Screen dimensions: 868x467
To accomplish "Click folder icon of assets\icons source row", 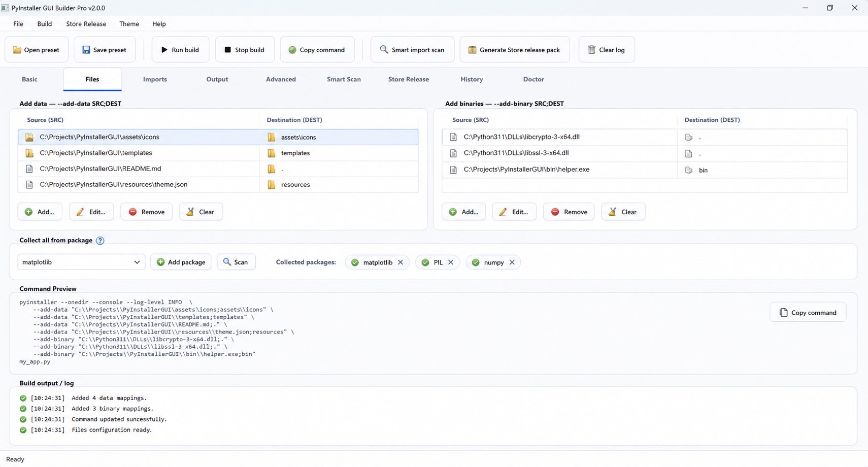I will (29, 137).
